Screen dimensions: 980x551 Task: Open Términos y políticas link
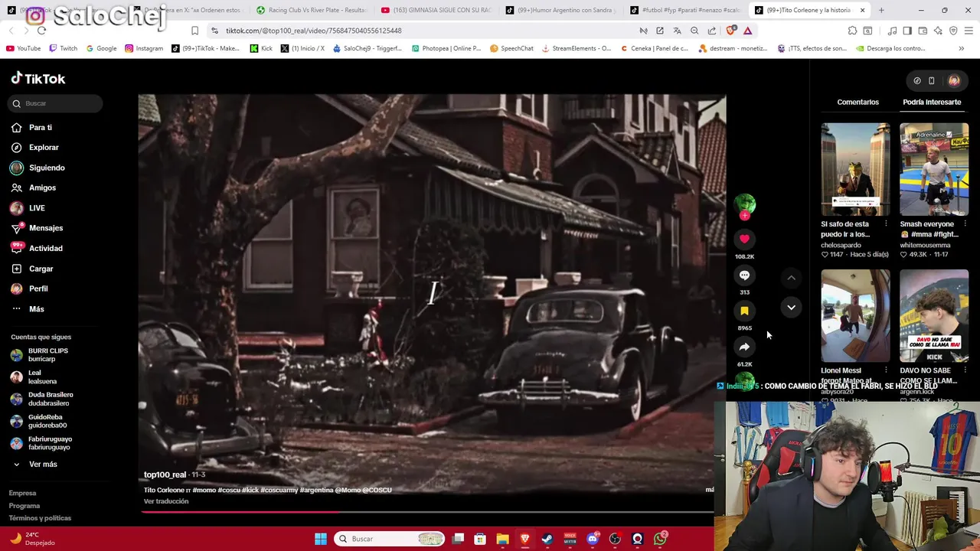[x=40, y=518]
